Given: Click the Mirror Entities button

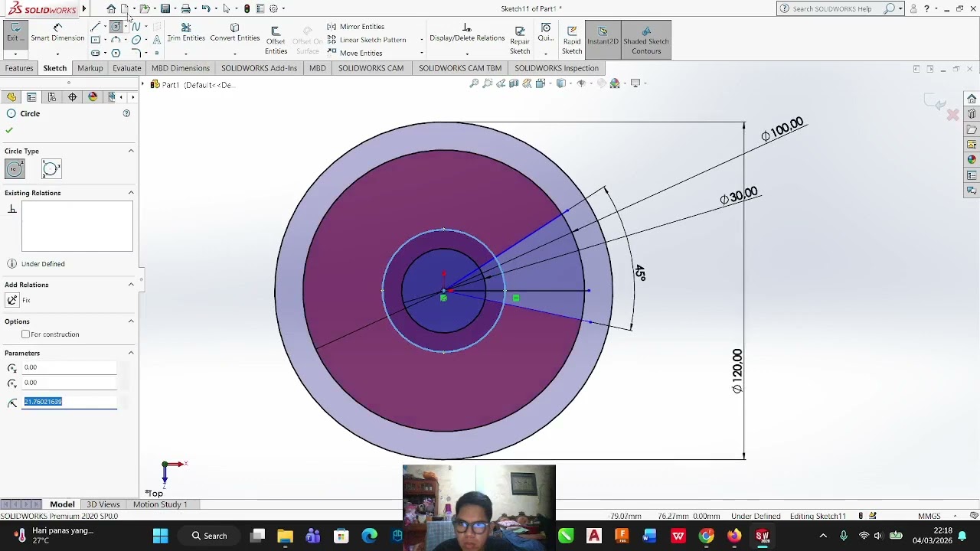Looking at the screenshot, I should (355, 27).
